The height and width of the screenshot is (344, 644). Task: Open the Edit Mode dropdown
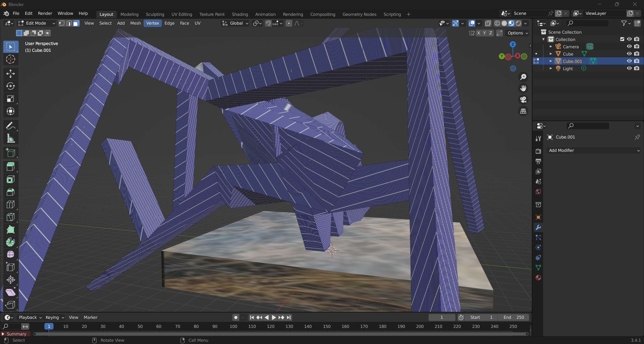point(36,23)
